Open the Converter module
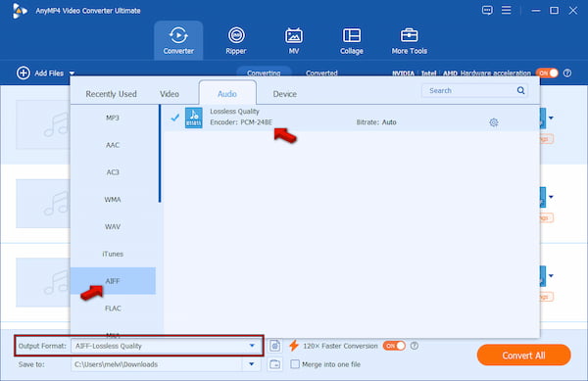Screen dimensions: 588x381 pyautogui.click(x=178, y=40)
